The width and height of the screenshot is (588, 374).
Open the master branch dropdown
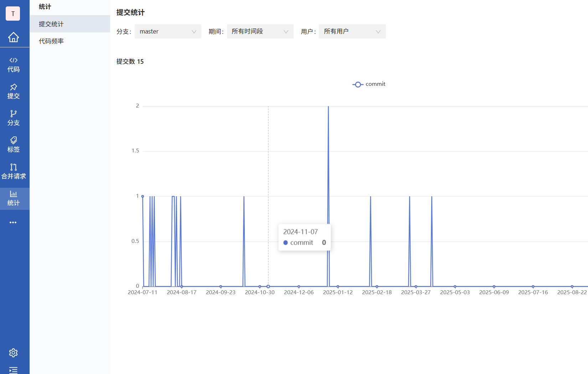pyautogui.click(x=167, y=31)
